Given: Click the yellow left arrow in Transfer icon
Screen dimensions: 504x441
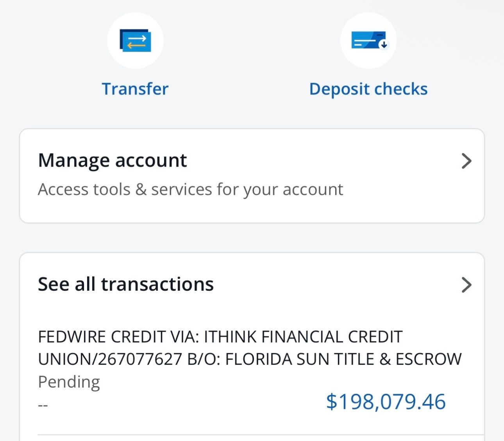Looking at the screenshot, I should (136, 46).
